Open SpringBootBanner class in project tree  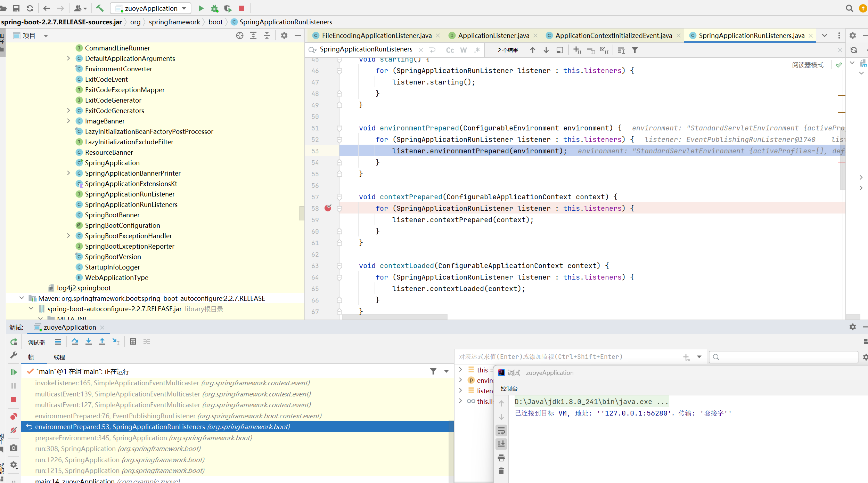(x=112, y=215)
